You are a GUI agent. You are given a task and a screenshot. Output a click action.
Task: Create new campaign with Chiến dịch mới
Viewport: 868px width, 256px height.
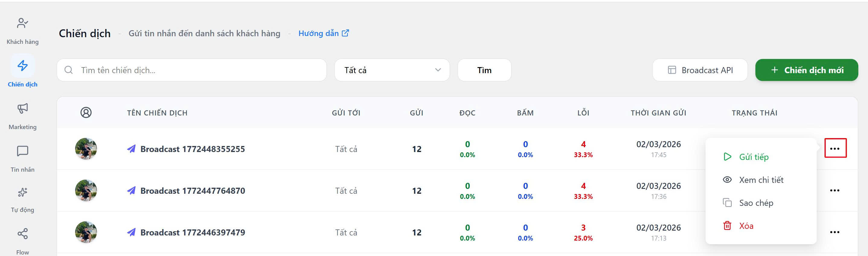pyautogui.click(x=806, y=70)
